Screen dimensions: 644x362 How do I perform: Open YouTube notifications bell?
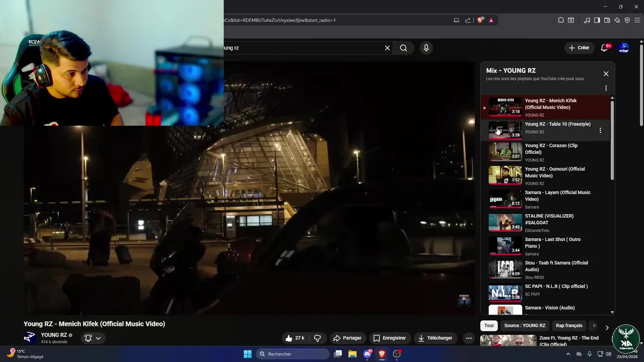(605, 48)
